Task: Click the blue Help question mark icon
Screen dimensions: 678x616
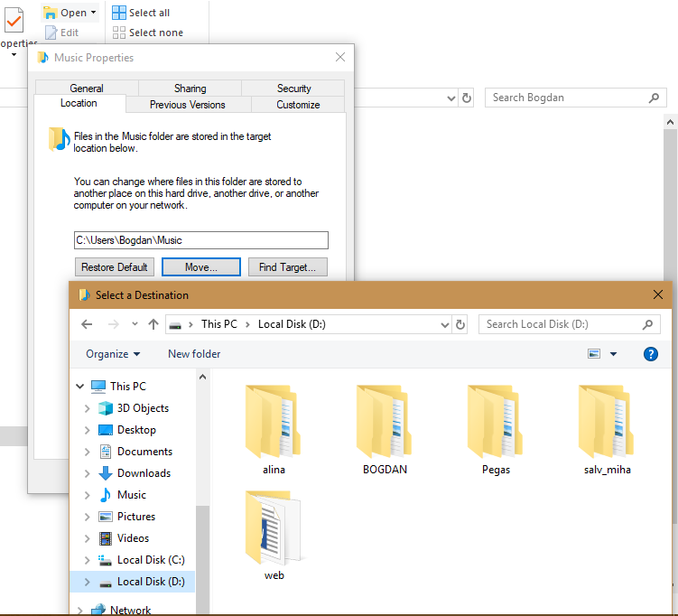Action: point(650,354)
